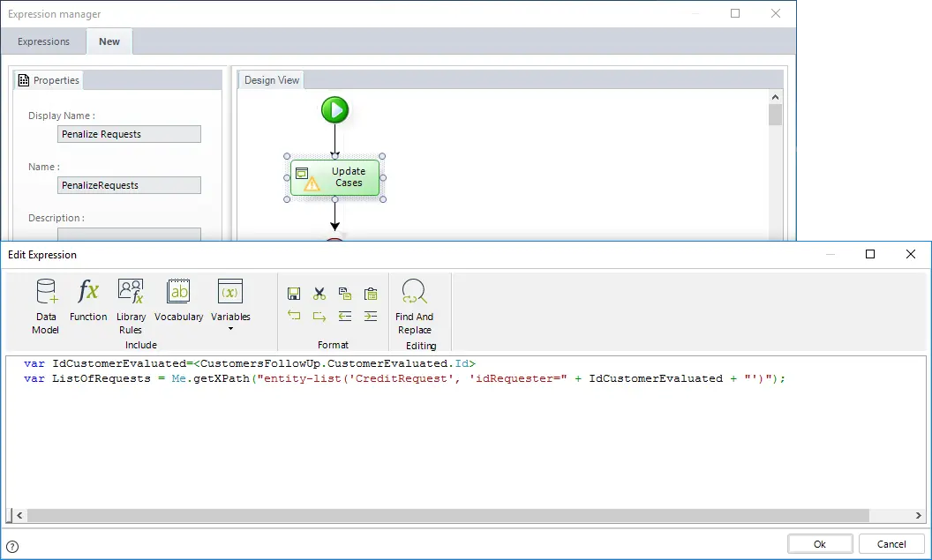Screen dimensions: 932x560
Task: Maximize the Expression manager window
Action: coord(735,13)
